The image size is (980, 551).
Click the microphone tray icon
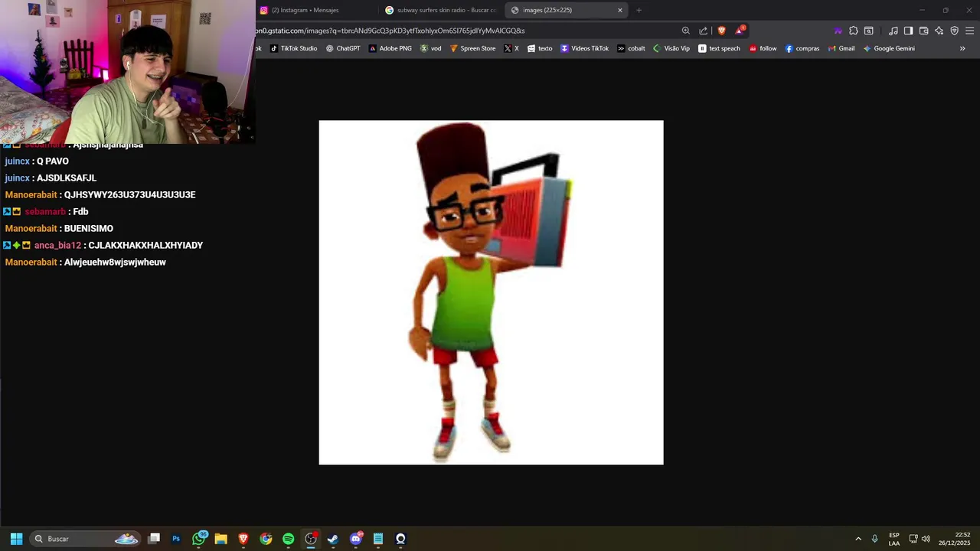click(874, 539)
